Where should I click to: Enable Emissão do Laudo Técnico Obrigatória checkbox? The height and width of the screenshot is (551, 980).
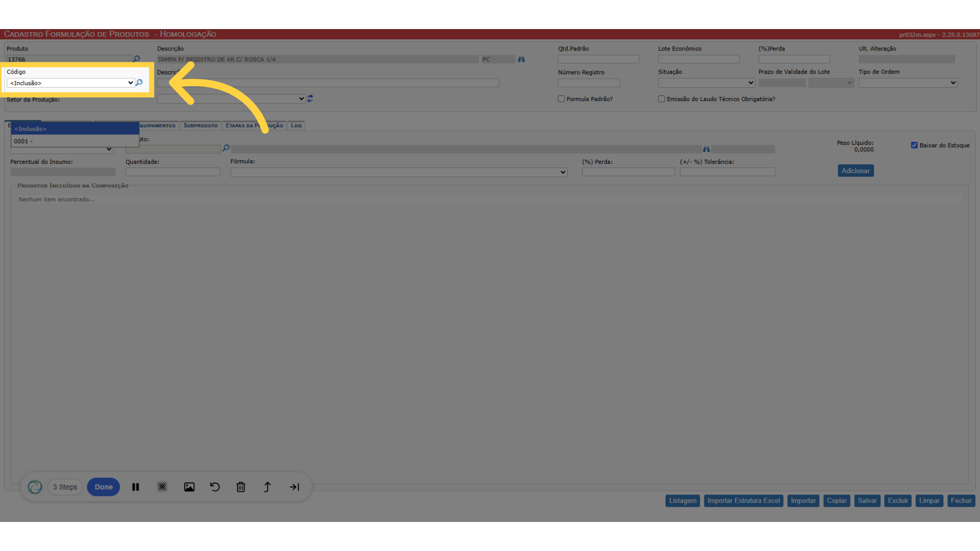click(661, 99)
